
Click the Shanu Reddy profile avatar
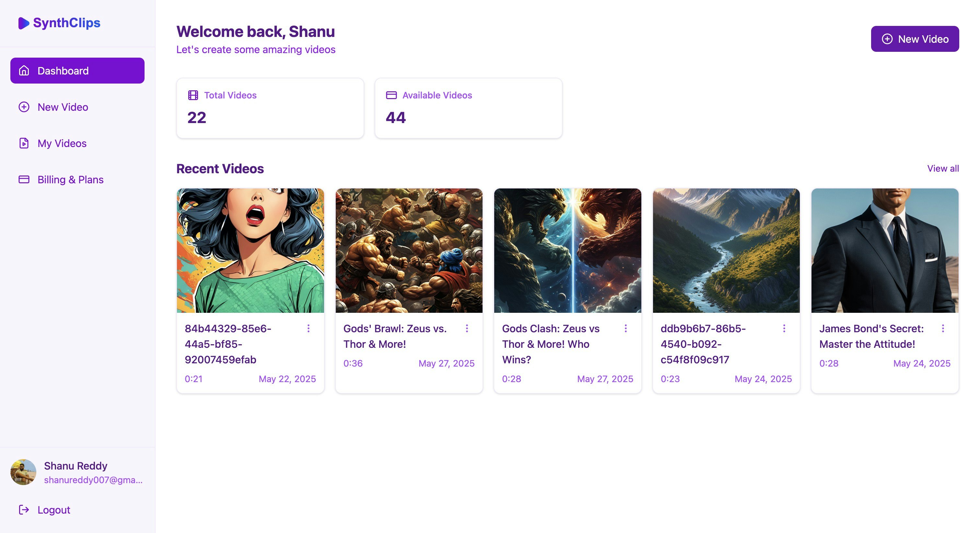(23, 472)
